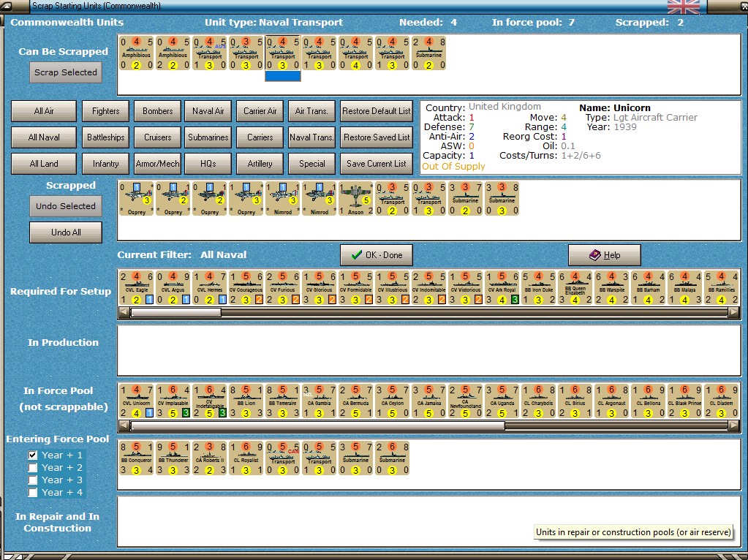This screenshot has height=560, width=748.
Task: Confirm with OK - Done button
Action: click(x=377, y=255)
